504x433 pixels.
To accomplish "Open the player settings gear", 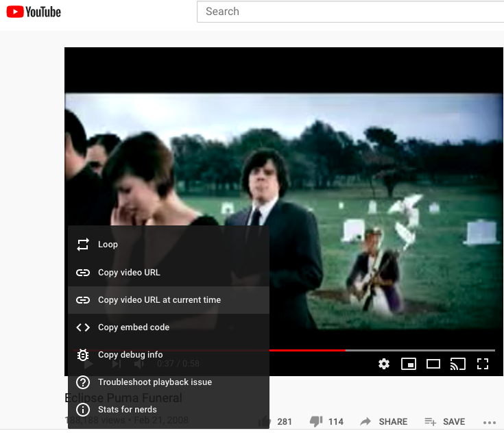I will click(384, 364).
